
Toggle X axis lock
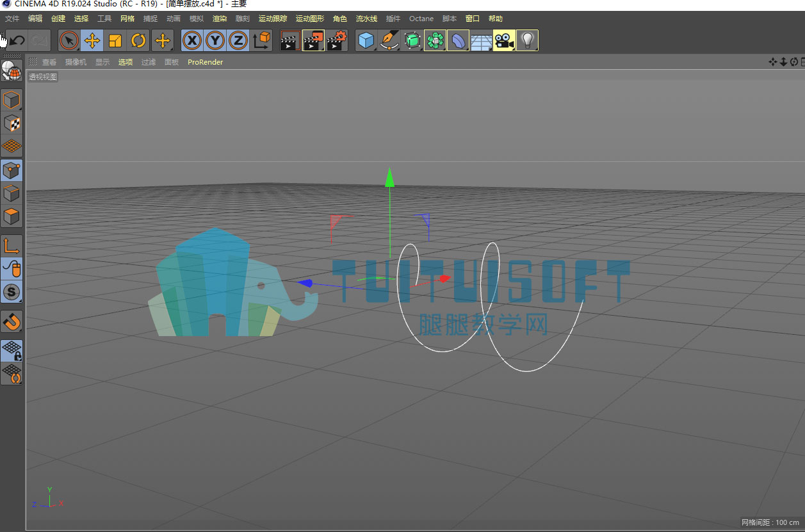click(x=192, y=41)
